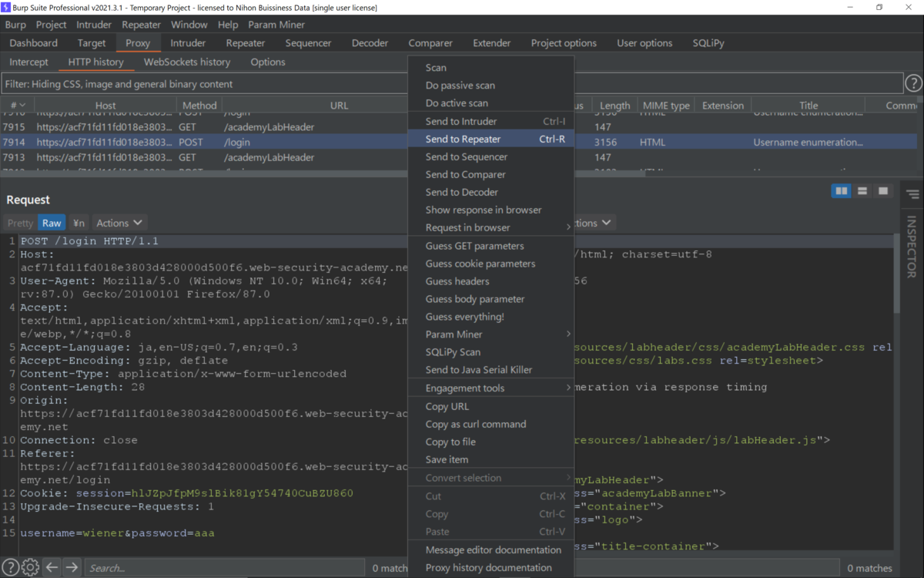Image resolution: width=924 pixels, height=578 pixels.
Task: Choose Do passive scan
Action: tap(491, 86)
